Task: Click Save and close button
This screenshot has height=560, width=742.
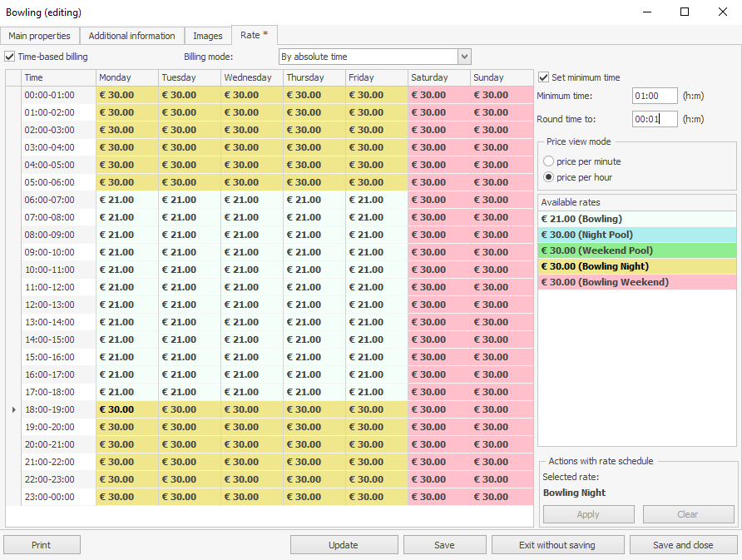Action: [683, 545]
